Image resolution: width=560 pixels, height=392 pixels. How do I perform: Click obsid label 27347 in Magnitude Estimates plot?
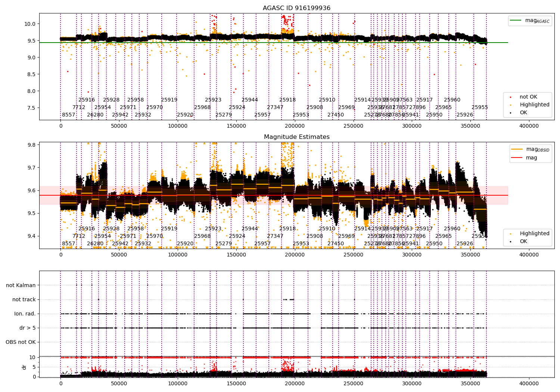click(275, 236)
